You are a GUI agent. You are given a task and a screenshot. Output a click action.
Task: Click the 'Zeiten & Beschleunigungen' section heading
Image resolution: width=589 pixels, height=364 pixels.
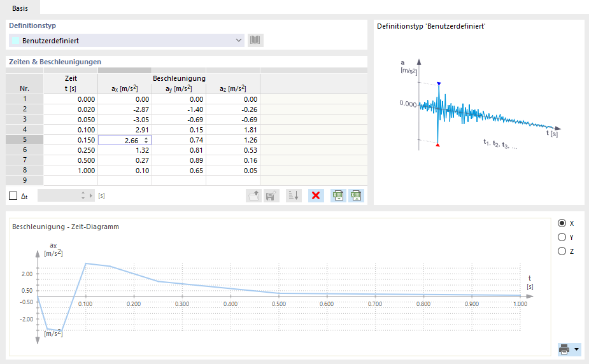coord(55,62)
